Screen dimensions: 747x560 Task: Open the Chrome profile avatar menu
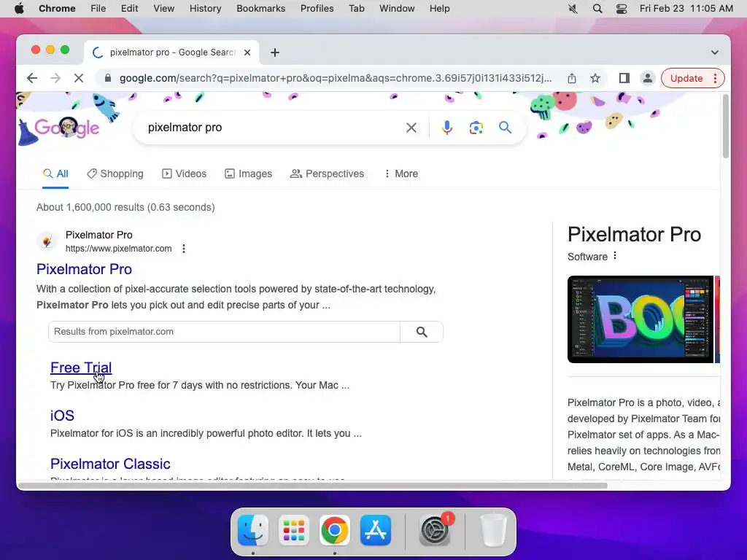point(648,78)
